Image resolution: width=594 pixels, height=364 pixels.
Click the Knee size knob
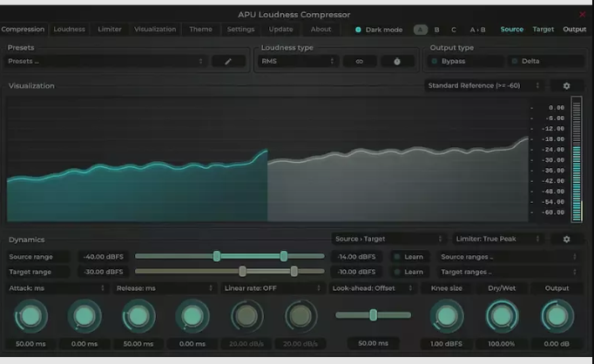click(x=447, y=316)
